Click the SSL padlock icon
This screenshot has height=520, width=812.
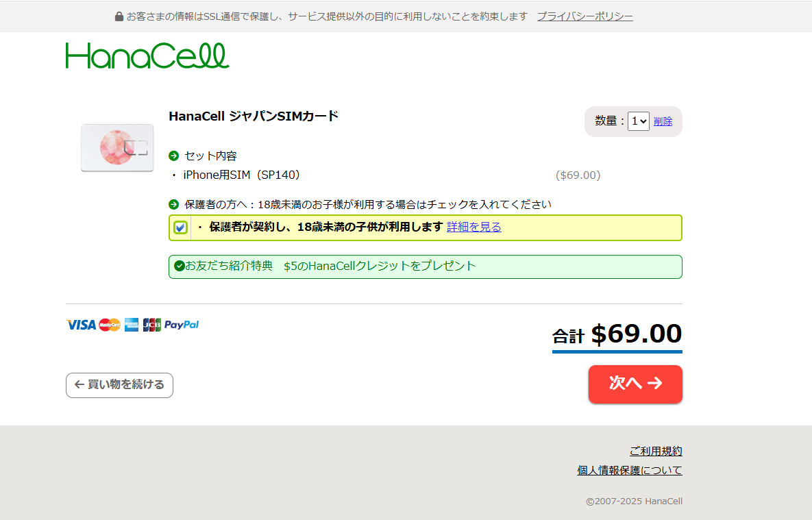pyautogui.click(x=119, y=16)
